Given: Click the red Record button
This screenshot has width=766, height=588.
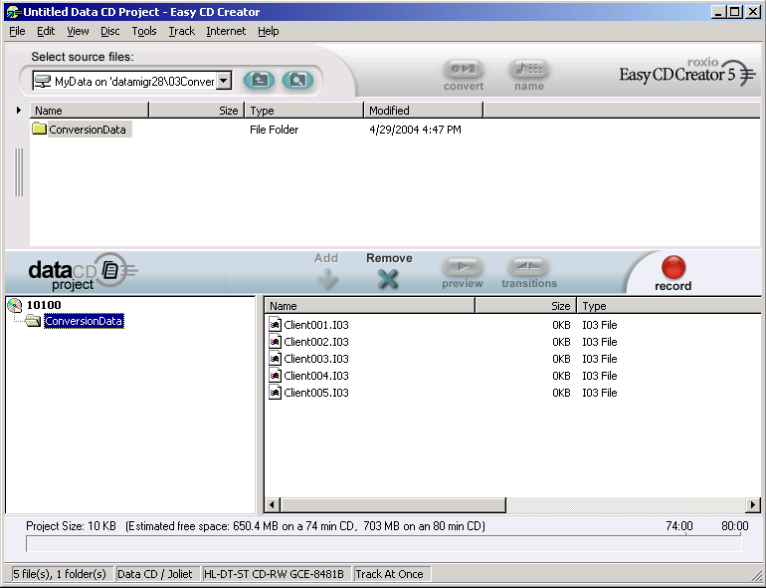Looking at the screenshot, I should pos(673,268).
